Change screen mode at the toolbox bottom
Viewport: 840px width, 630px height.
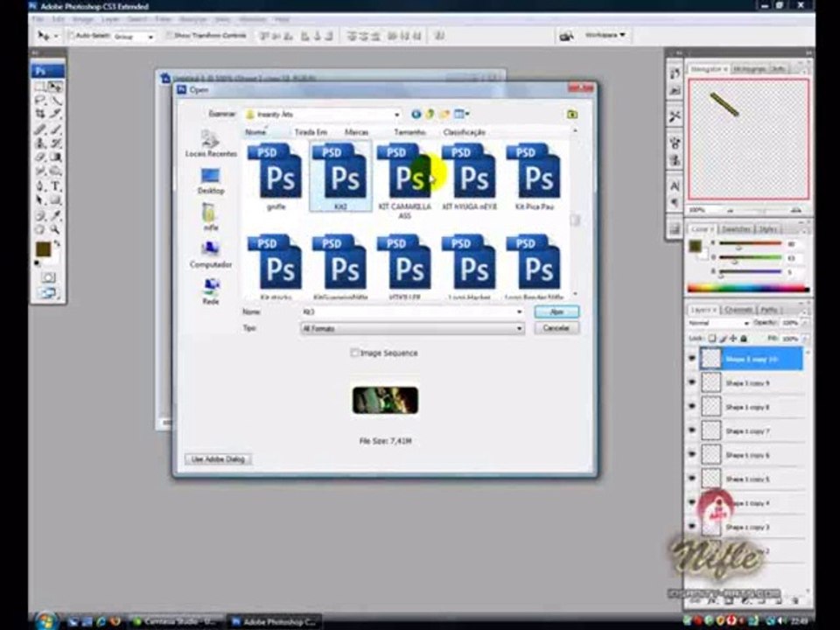click(x=48, y=293)
